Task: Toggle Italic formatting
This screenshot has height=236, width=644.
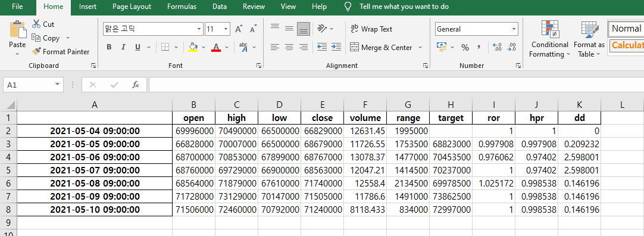Action: coord(123,47)
